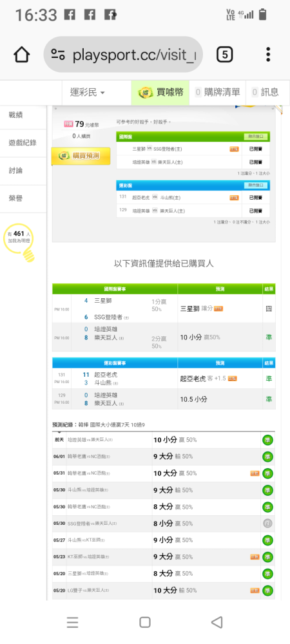Tap the light bulb 加我為明燈 icon
290x644 pixels.
pos(20,243)
